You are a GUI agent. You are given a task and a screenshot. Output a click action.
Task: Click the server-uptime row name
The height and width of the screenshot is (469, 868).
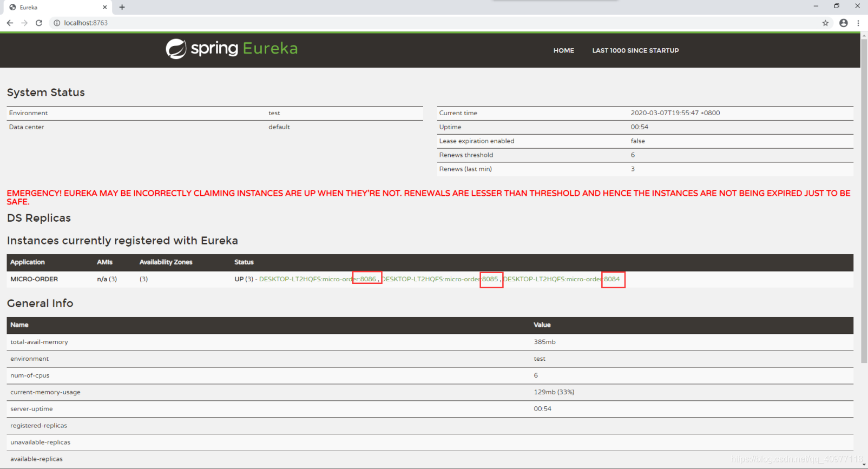pyautogui.click(x=31, y=409)
